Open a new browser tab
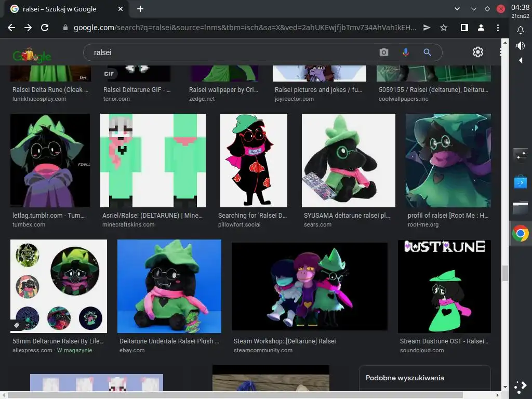532x399 pixels. [x=140, y=9]
